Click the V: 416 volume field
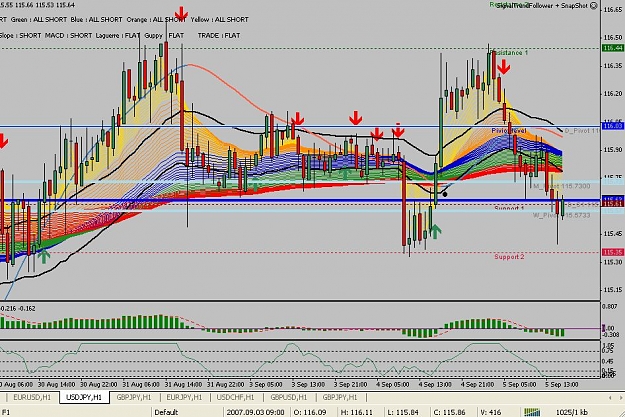Screen dimensions: 625x417 click(x=490, y=412)
